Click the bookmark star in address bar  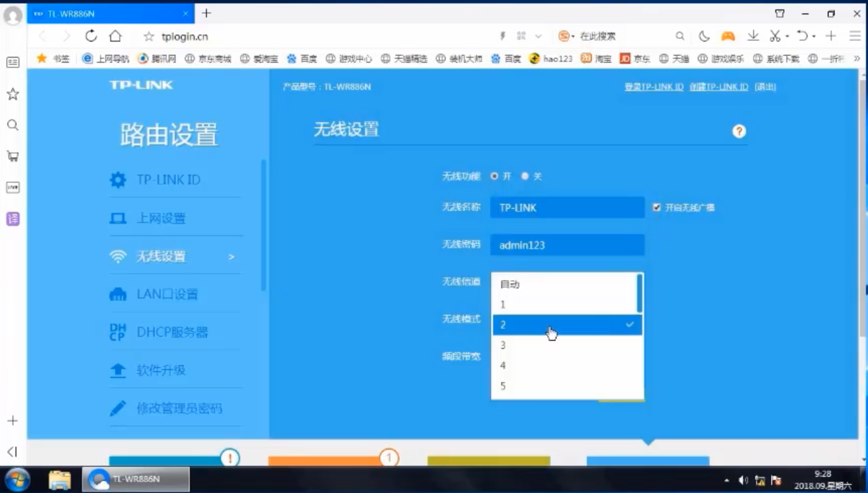(x=149, y=36)
